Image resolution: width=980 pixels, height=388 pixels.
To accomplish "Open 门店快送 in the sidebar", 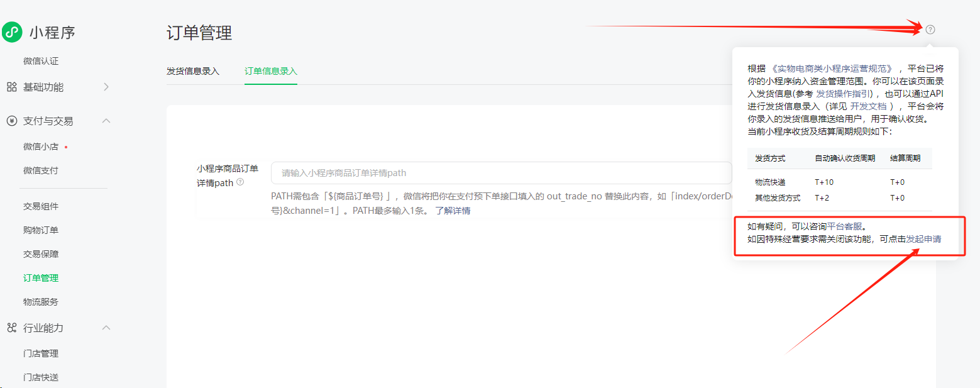I will [41, 377].
